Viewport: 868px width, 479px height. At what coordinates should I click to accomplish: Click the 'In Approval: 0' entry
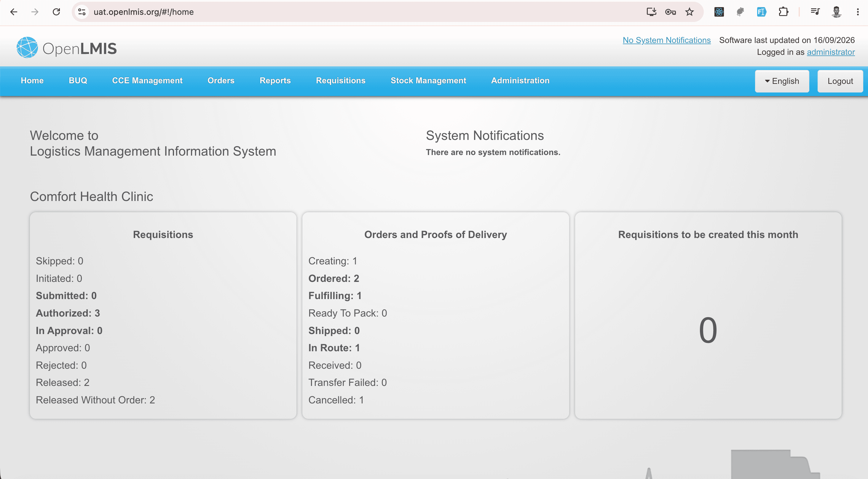(x=69, y=330)
